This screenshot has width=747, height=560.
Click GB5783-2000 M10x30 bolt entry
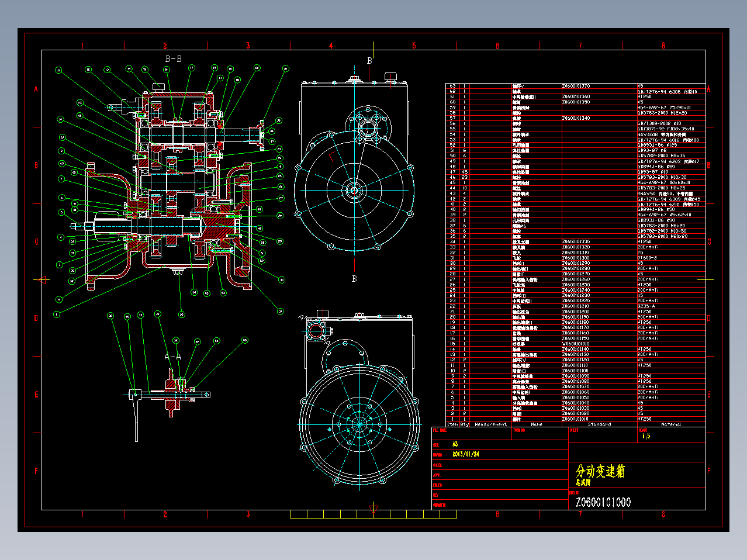pyautogui.click(x=662, y=177)
